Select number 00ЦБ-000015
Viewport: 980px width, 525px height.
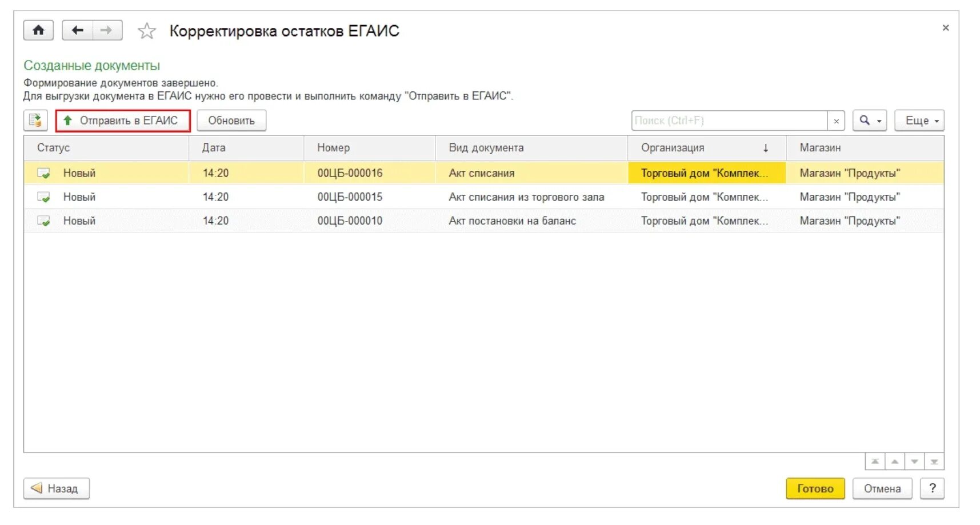350,197
